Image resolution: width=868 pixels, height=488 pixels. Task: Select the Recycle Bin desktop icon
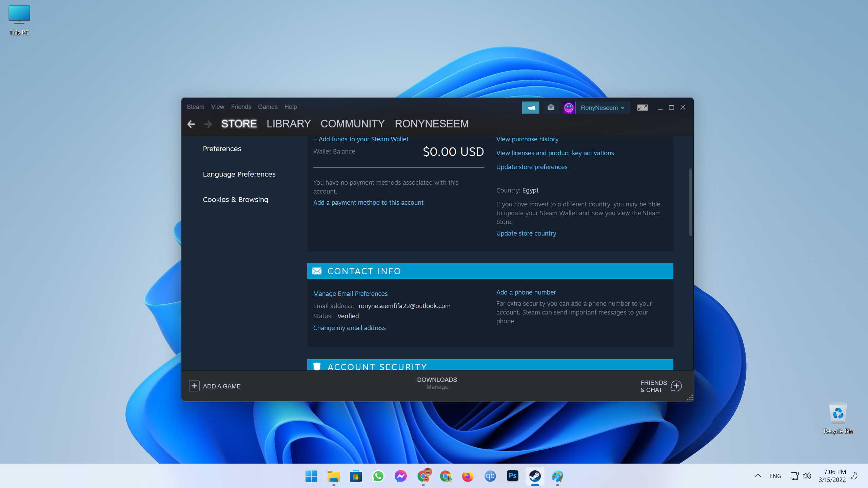tap(838, 418)
